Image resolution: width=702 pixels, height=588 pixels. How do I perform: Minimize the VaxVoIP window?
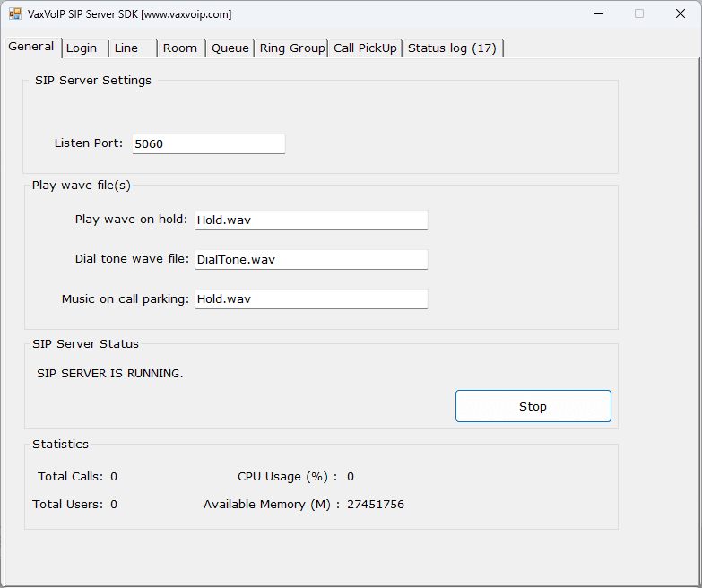coord(599,13)
